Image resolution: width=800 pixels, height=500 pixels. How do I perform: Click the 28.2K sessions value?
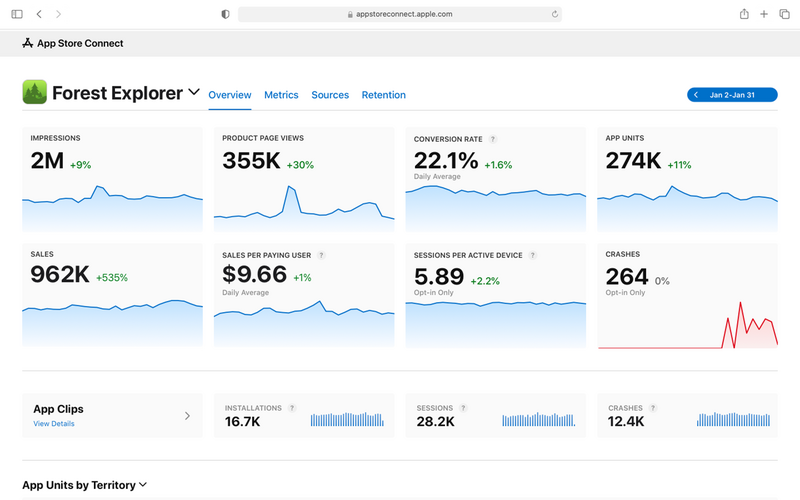click(435, 422)
